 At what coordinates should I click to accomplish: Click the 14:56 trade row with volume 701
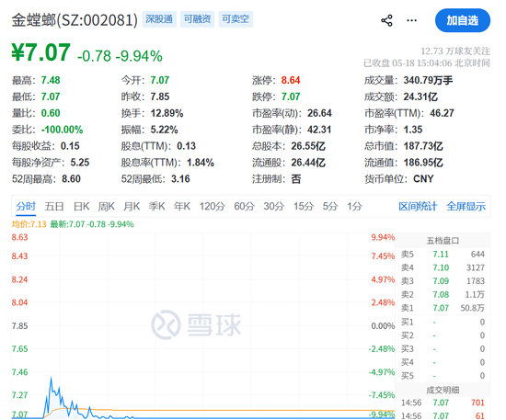[443, 403]
